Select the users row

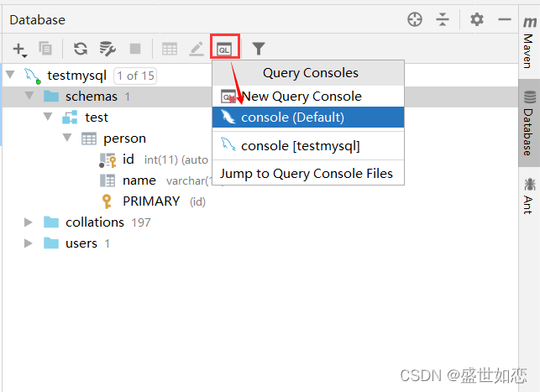click(x=260, y=243)
